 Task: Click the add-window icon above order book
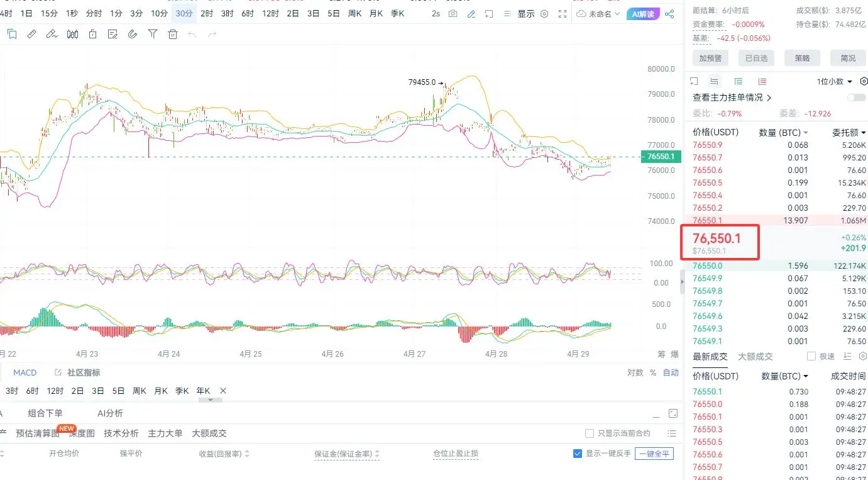(x=694, y=81)
